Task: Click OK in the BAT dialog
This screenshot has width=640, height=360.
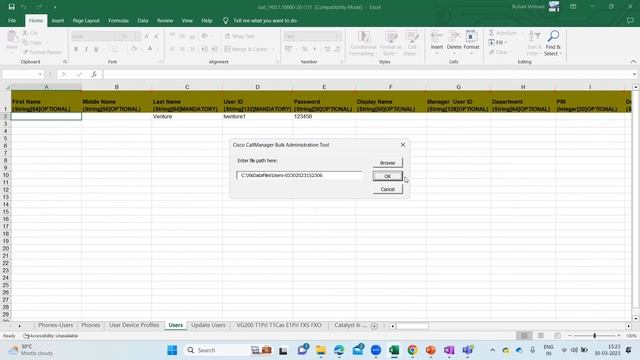Action: pos(387,176)
